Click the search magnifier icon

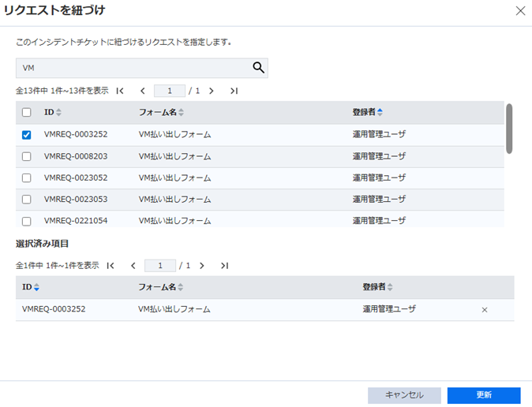click(x=258, y=68)
